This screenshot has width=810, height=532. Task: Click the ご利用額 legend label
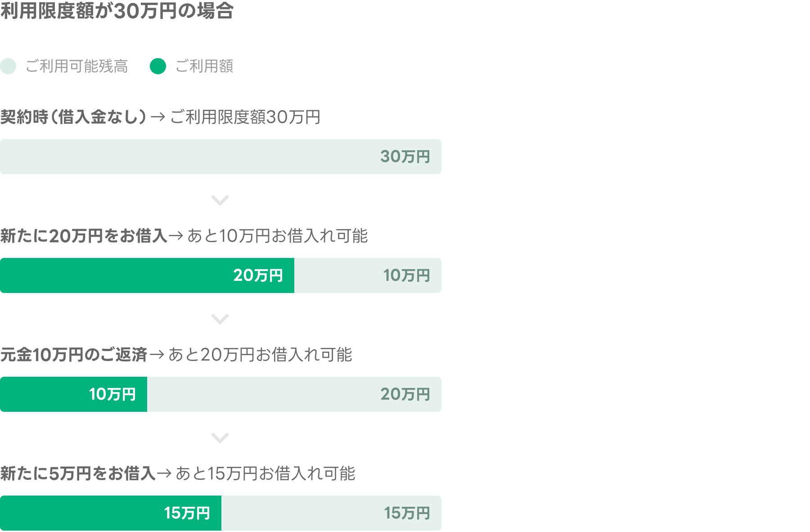(204, 66)
